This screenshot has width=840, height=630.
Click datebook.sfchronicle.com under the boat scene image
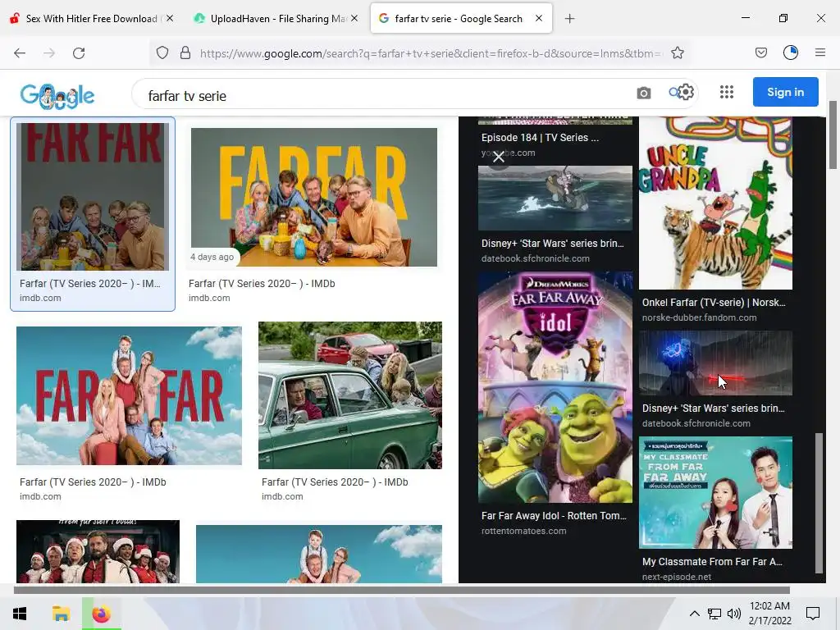coord(535,258)
